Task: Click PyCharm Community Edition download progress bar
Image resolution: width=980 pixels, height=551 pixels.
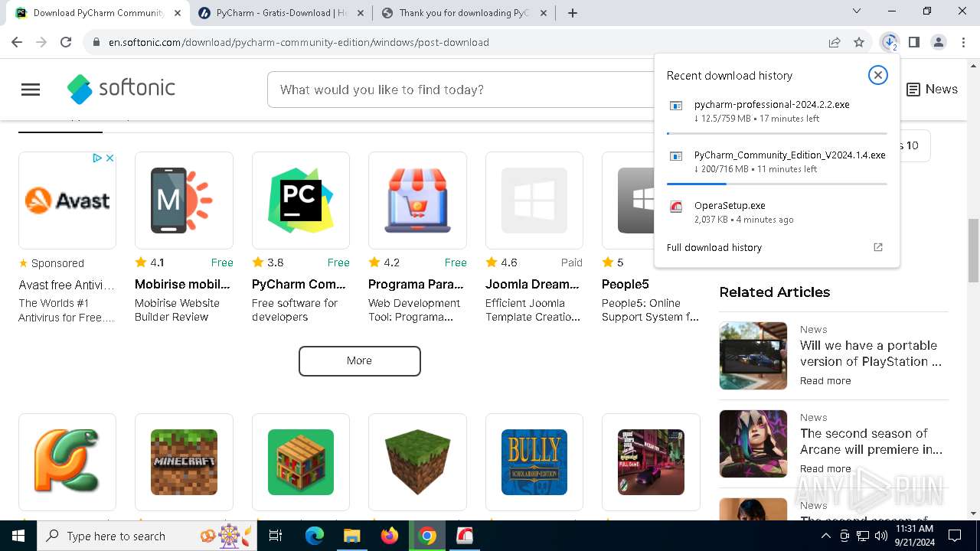Action: [x=777, y=184]
